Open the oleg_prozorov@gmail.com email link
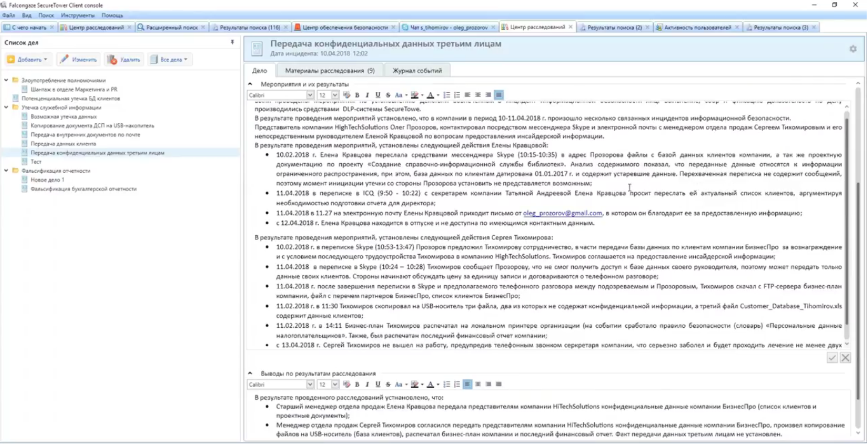Image resolution: width=868 pixels, height=446 pixels. pos(562,213)
